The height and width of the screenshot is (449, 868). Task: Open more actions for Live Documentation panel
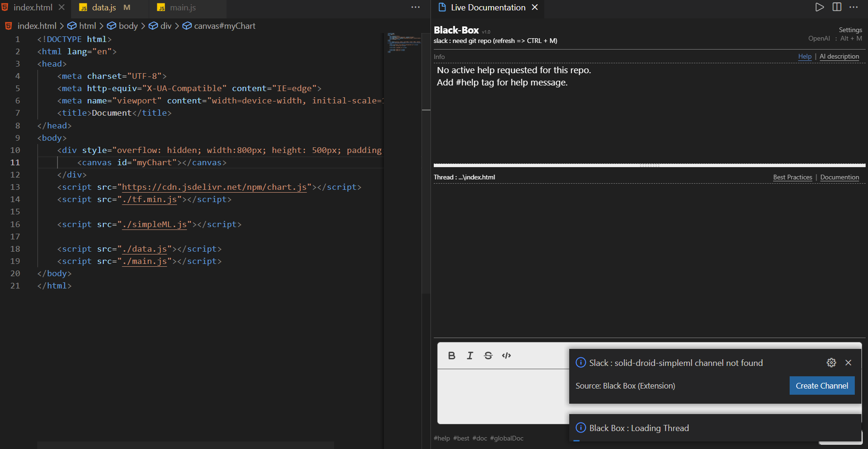[x=854, y=7]
